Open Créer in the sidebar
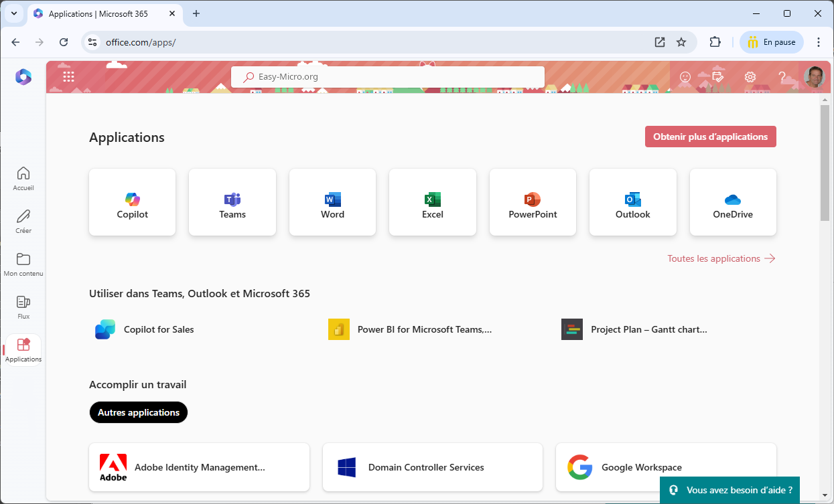Screen dimensions: 834x504 pyautogui.click(x=23, y=222)
